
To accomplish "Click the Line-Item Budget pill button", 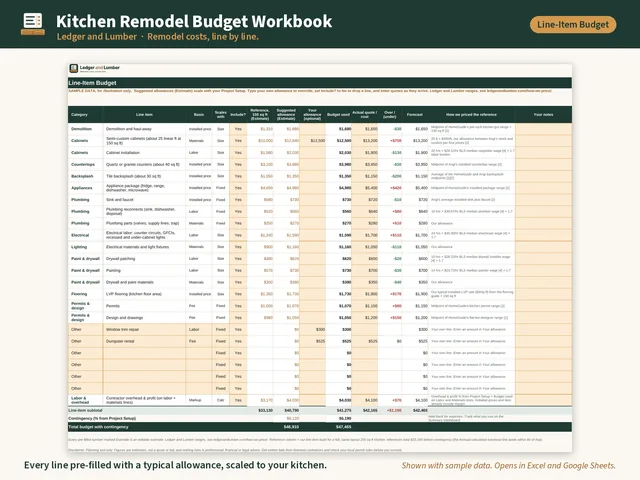I will tap(573, 24).
